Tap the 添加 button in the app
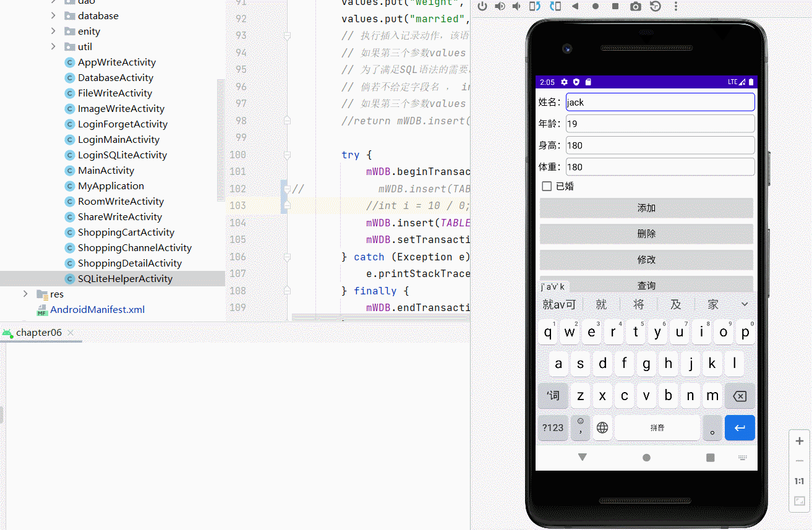The height and width of the screenshot is (530, 812). click(x=646, y=208)
